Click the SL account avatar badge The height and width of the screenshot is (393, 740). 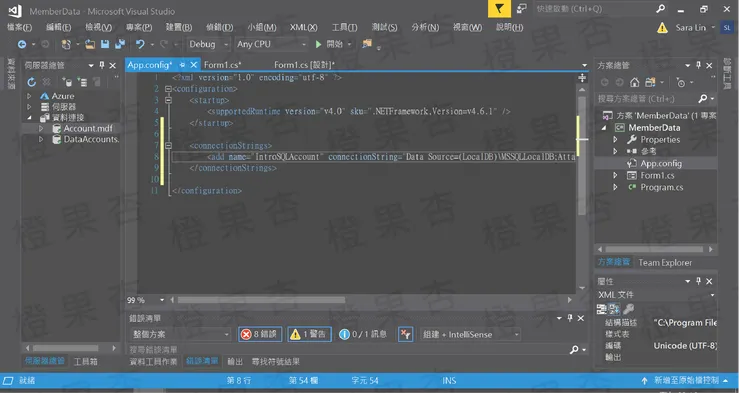(727, 28)
